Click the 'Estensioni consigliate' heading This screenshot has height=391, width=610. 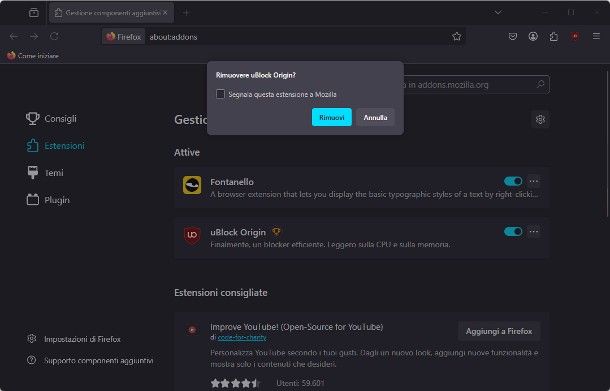point(221,293)
